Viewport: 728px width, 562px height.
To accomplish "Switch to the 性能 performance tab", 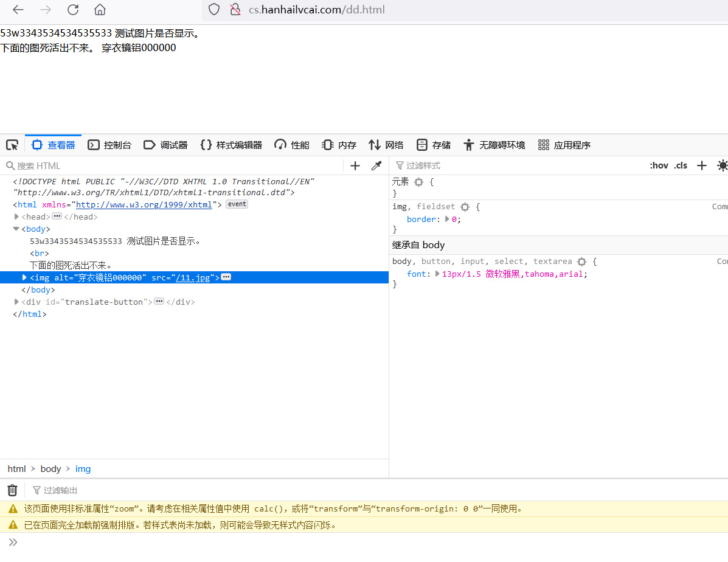I will [292, 145].
